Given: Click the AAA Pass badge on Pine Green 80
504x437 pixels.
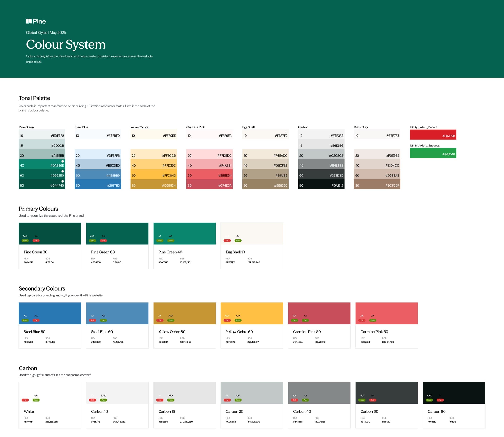Looking at the screenshot, I should (25, 240).
